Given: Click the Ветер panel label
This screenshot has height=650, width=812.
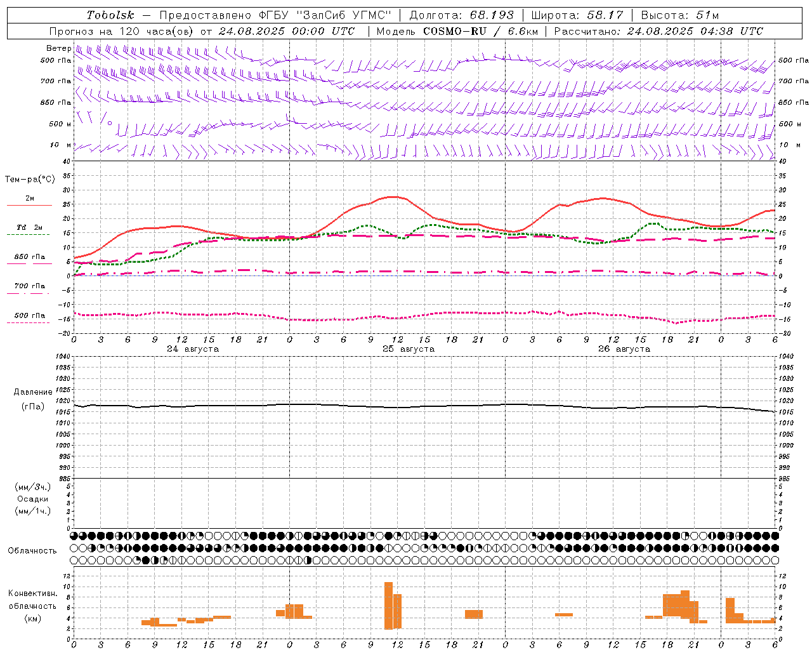Looking at the screenshot, I should point(58,48).
